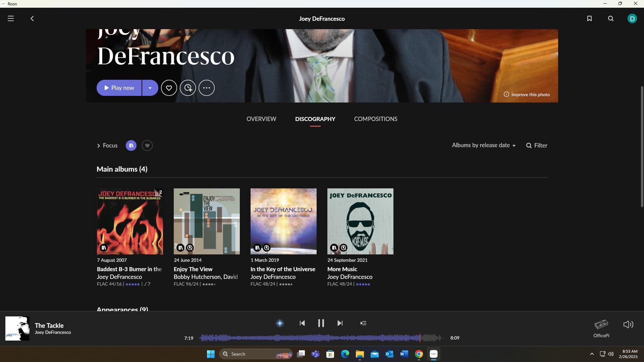Click library badge on More Music cover

tap(334, 248)
